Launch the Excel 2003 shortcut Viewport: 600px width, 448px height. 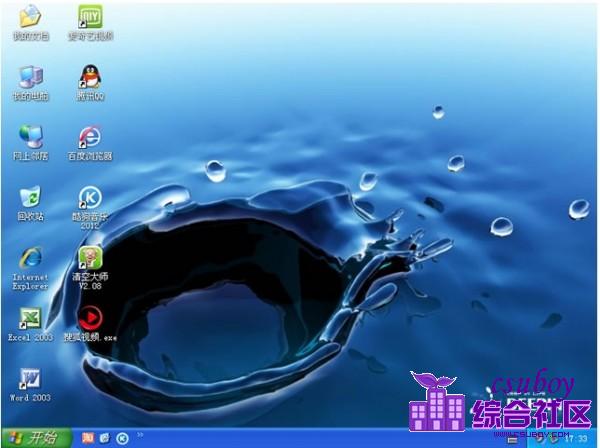31,318
